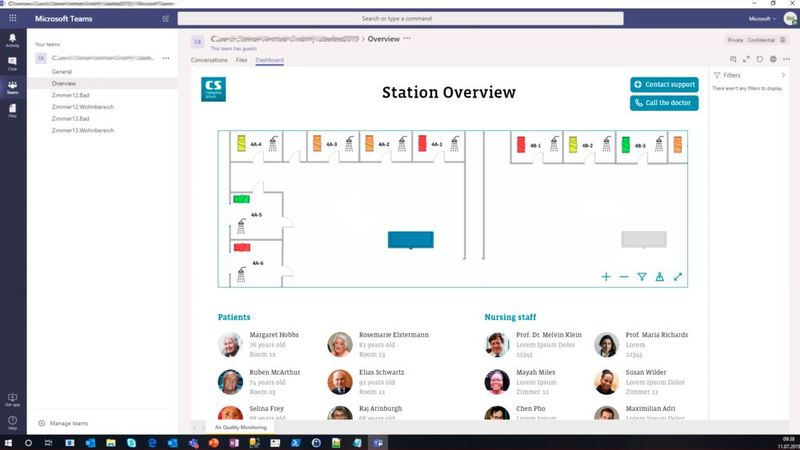Open the Zimmer13.Bad channel

tap(70, 118)
